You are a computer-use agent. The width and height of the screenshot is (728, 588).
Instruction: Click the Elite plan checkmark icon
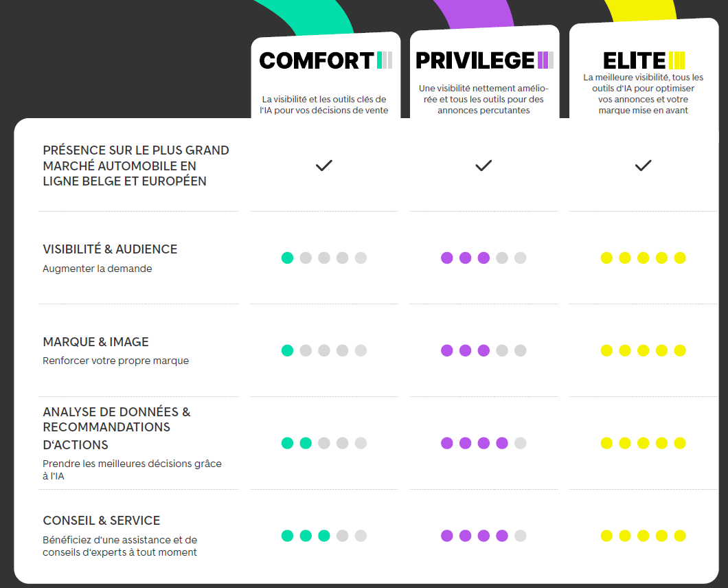pos(643,166)
